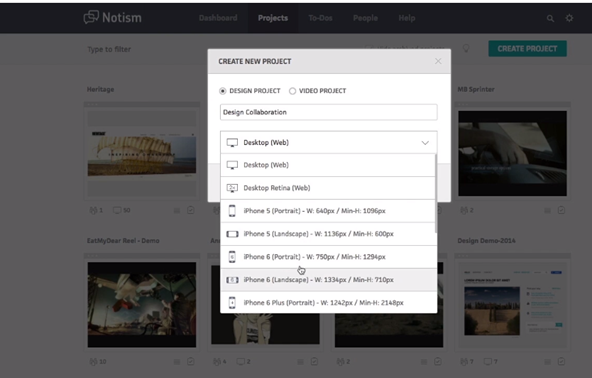Click the dropdown list scrollbar
Screen dimensions: 592x378
436,193
